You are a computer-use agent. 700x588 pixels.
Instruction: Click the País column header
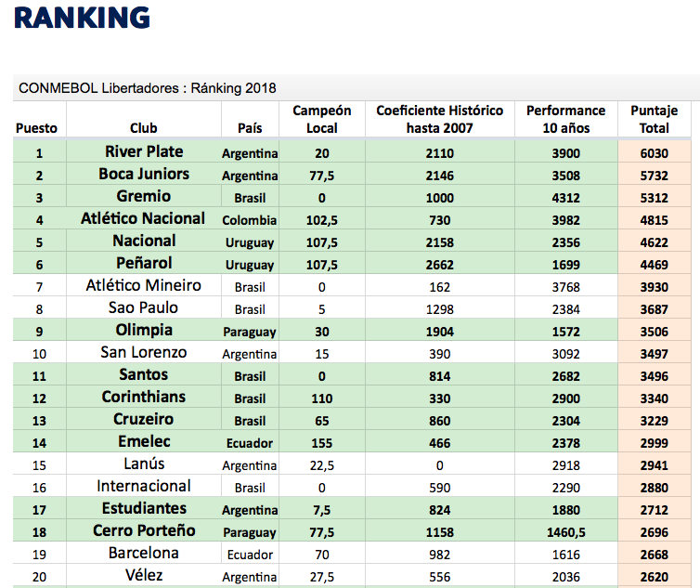coord(250,128)
